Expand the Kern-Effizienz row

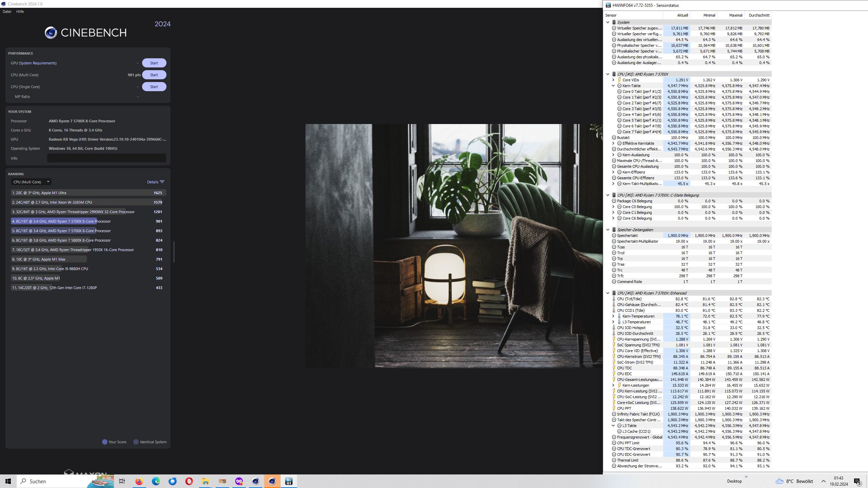point(613,172)
